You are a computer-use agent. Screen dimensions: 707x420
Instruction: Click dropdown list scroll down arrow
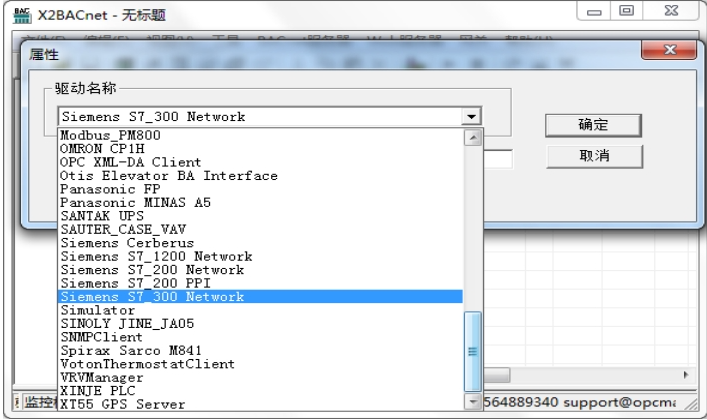click(x=473, y=401)
